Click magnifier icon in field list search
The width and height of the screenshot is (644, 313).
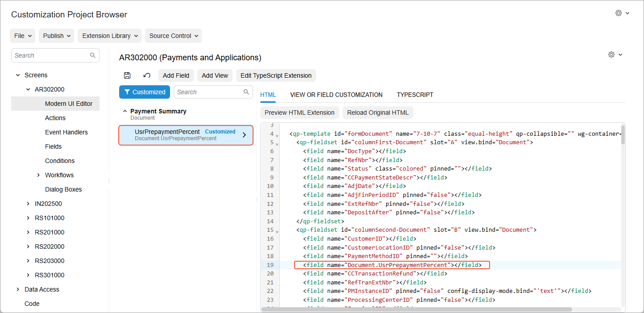246,92
